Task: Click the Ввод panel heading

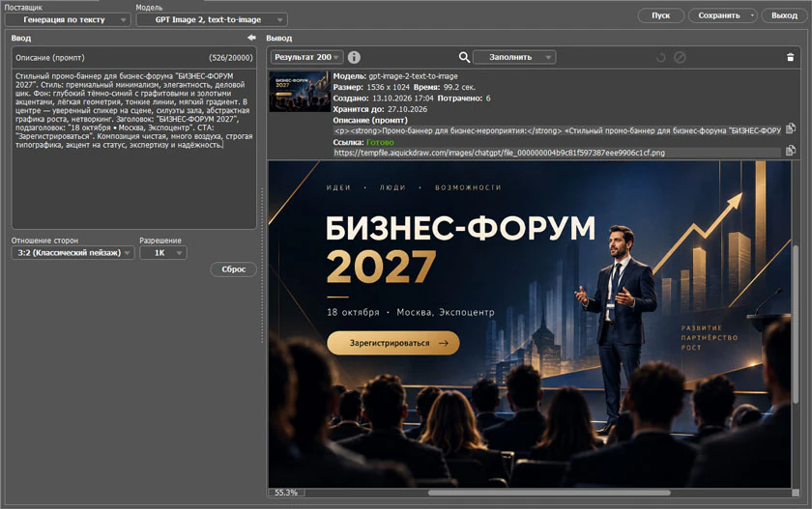Action: 21,39
